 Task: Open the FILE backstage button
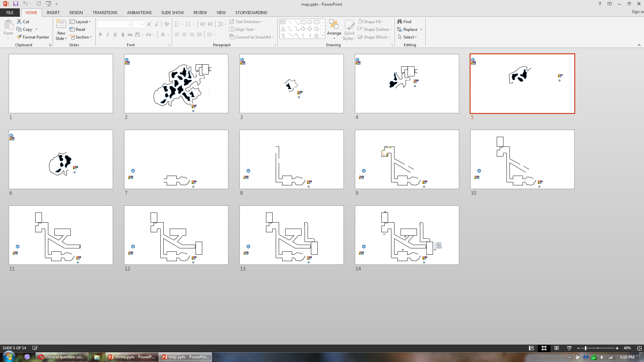click(x=10, y=13)
